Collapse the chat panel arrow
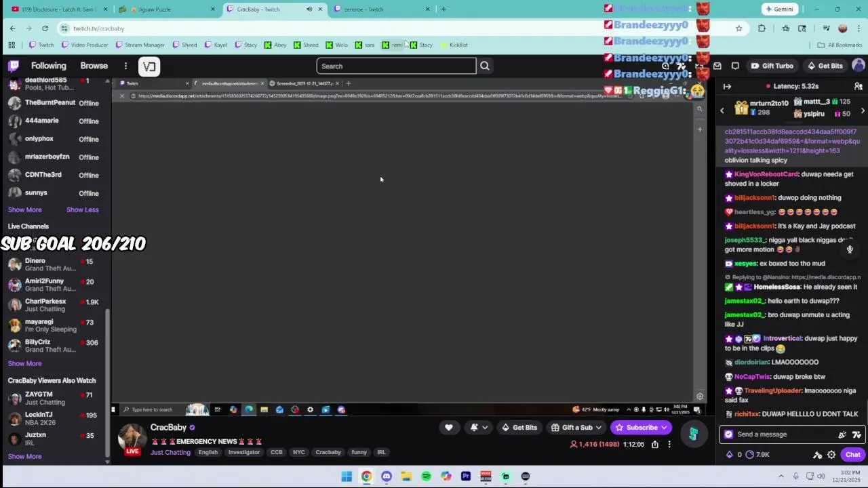This screenshot has width=868, height=488. pyautogui.click(x=727, y=87)
